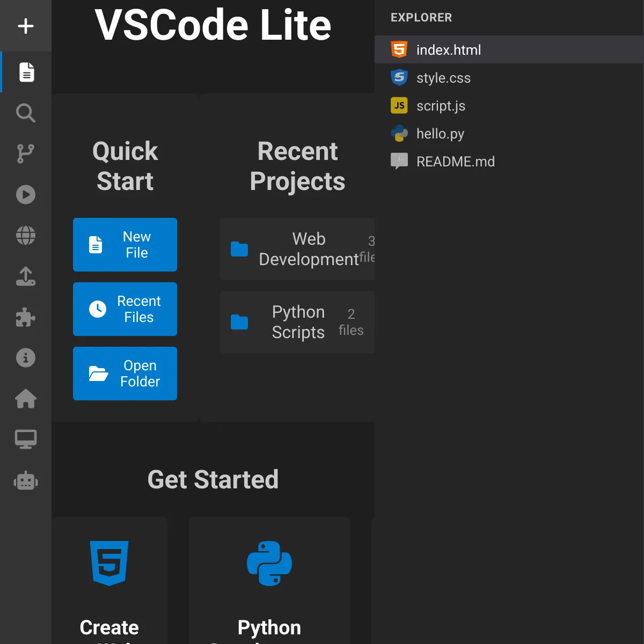Open README.md in the Explorer

coord(509,161)
